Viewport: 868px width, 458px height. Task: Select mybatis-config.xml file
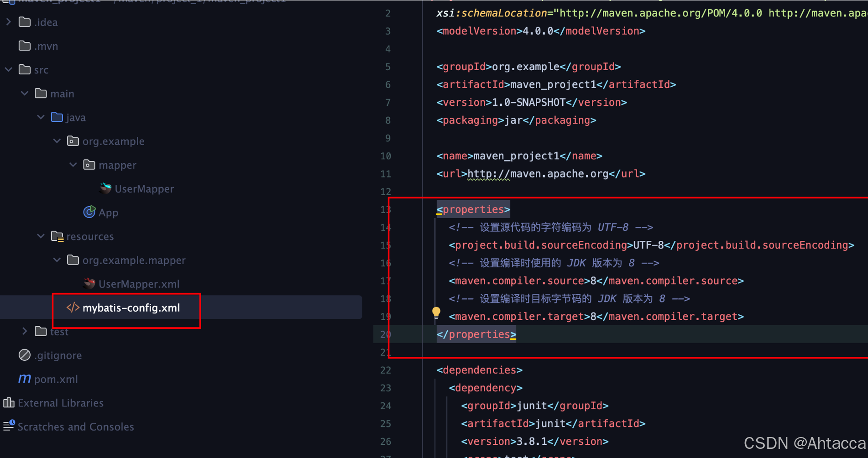(x=131, y=308)
